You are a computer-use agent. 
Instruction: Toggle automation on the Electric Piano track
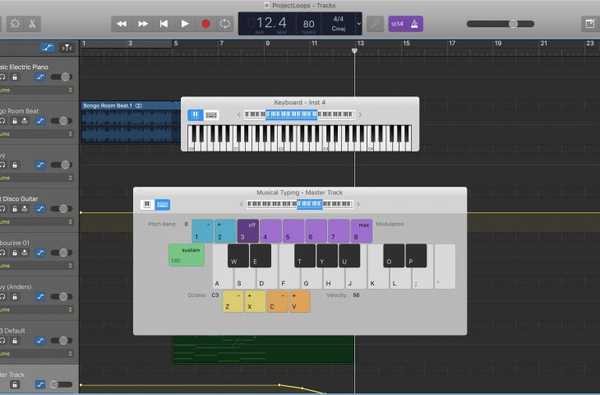point(40,77)
